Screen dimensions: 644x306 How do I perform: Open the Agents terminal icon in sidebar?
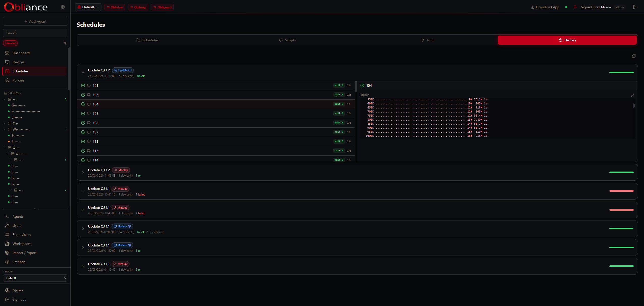[x=7, y=216]
